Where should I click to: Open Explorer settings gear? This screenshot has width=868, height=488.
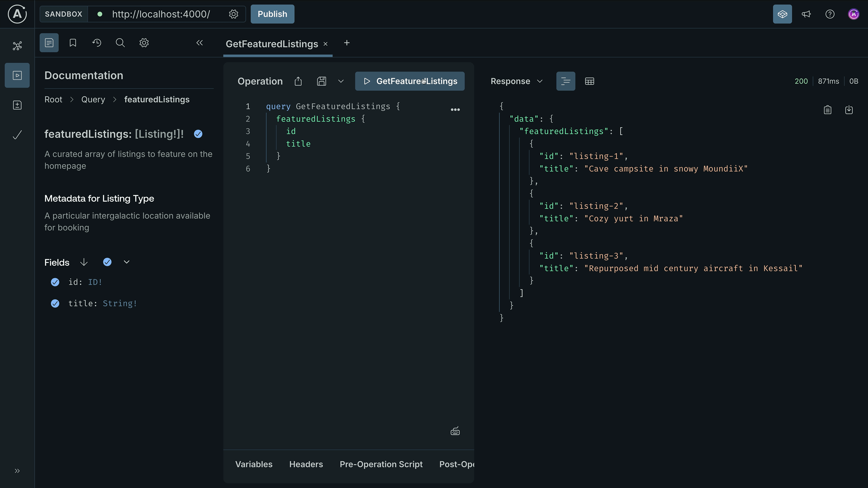coord(144,43)
